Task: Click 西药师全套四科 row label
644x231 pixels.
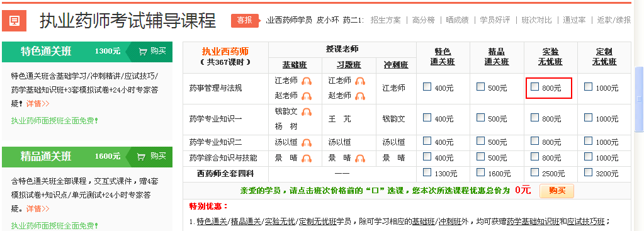Action: pyautogui.click(x=225, y=174)
